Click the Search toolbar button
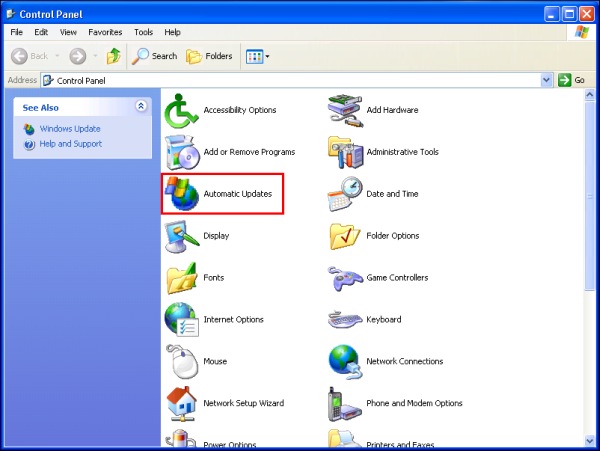600x451 pixels. point(155,56)
